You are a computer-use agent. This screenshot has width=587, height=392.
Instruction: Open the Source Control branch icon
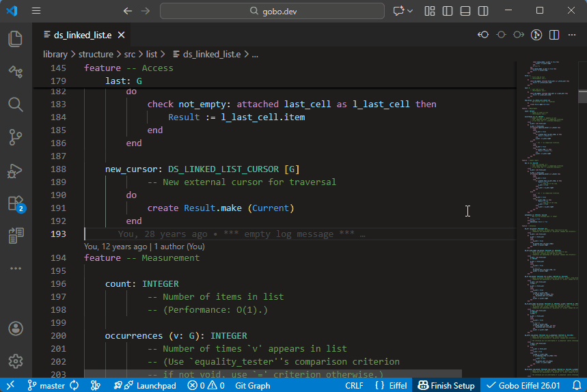coord(15,137)
